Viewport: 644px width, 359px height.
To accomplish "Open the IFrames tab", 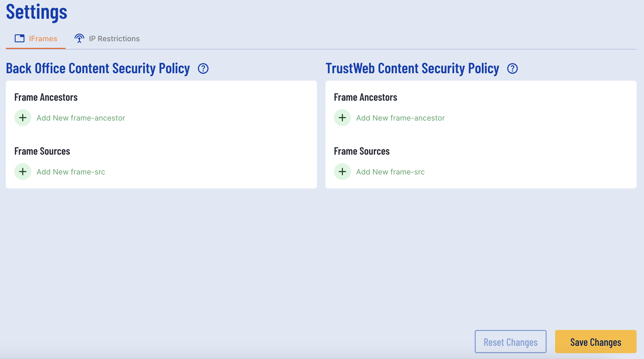I will tap(36, 39).
